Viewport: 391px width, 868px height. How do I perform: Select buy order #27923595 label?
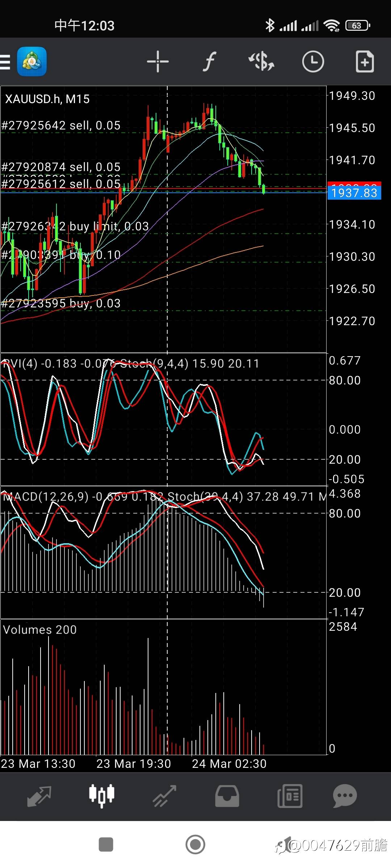point(61,303)
